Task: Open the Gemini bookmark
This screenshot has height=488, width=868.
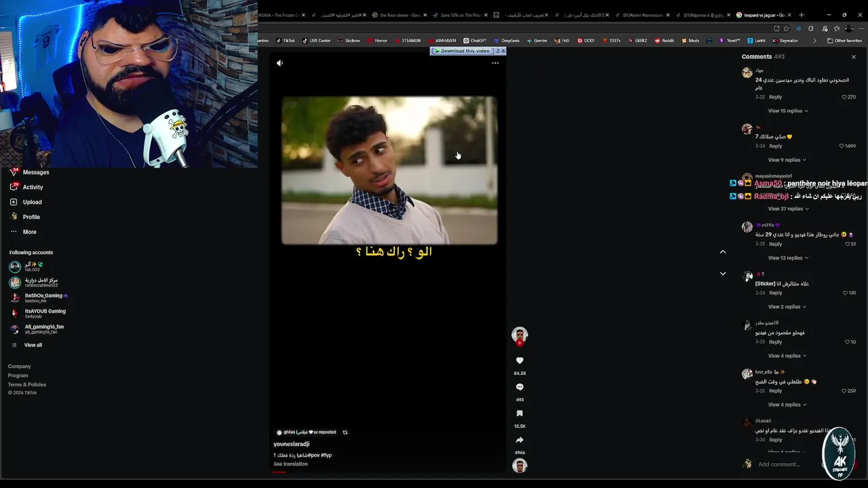Action: pyautogui.click(x=536, y=41)
